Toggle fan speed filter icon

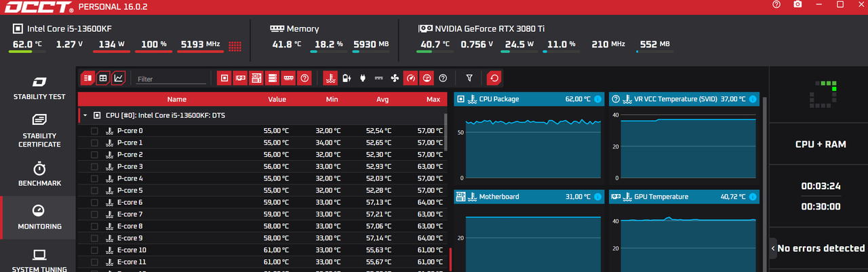click(x=395, y=78)
